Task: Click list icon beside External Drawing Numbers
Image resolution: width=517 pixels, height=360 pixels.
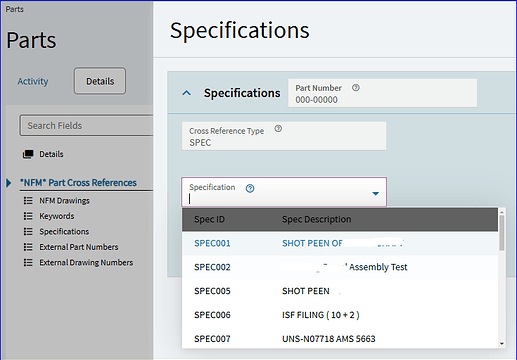Action: [28, 263]
